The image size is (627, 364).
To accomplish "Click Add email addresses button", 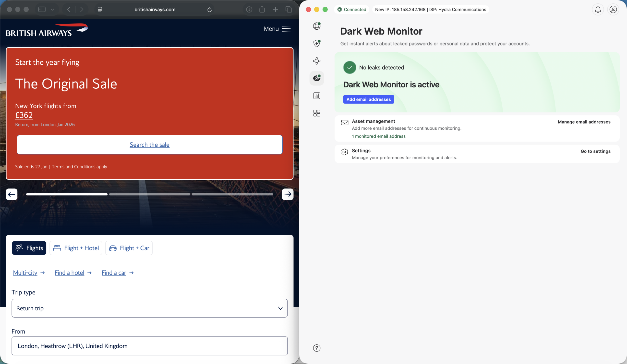I will click(369, 99).
